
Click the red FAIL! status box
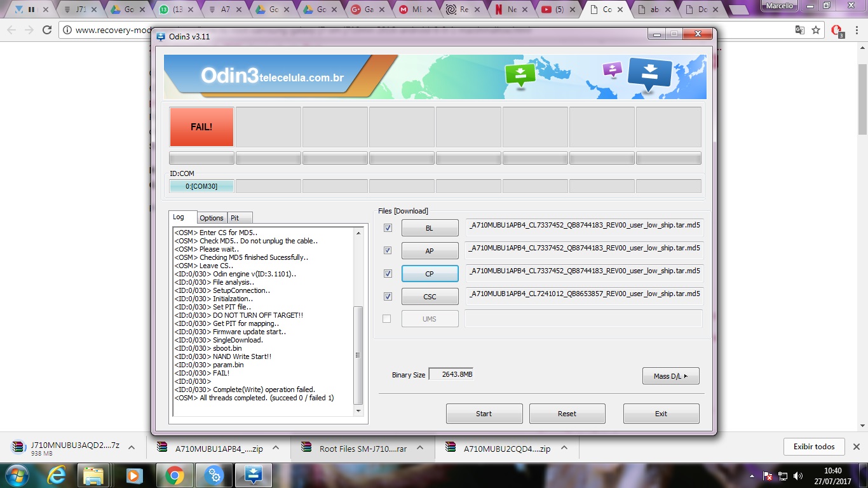pyautogui.click(x=201, y=126)
